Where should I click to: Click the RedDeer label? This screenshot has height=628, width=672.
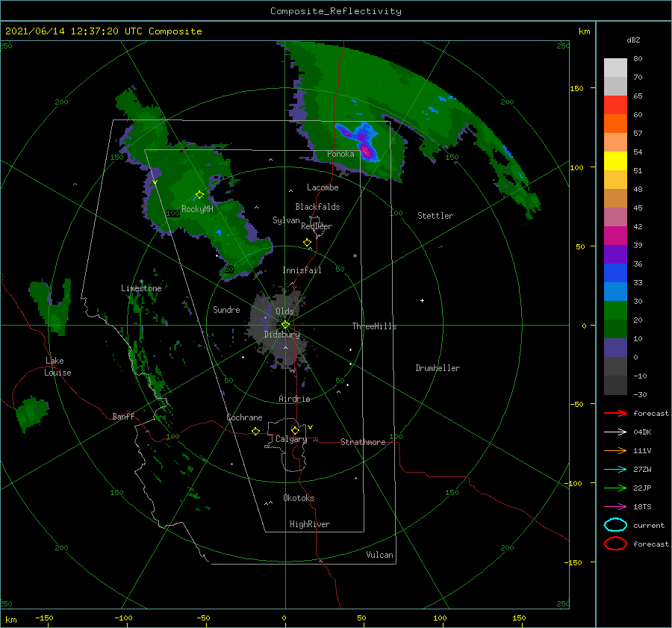[x=317, y=226]
